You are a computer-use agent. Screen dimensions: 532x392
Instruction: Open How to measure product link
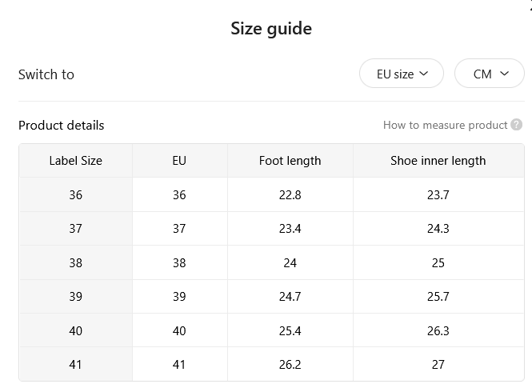click(445, 126)
